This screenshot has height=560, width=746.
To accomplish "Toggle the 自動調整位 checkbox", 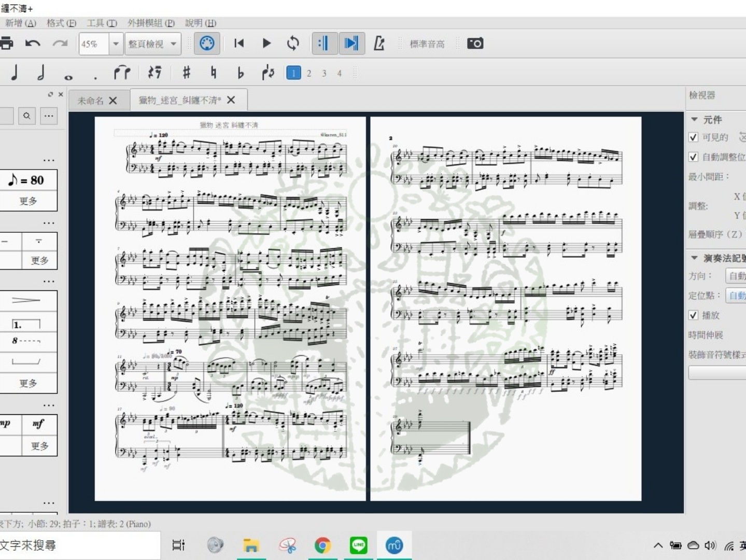I will coord(693,157).
